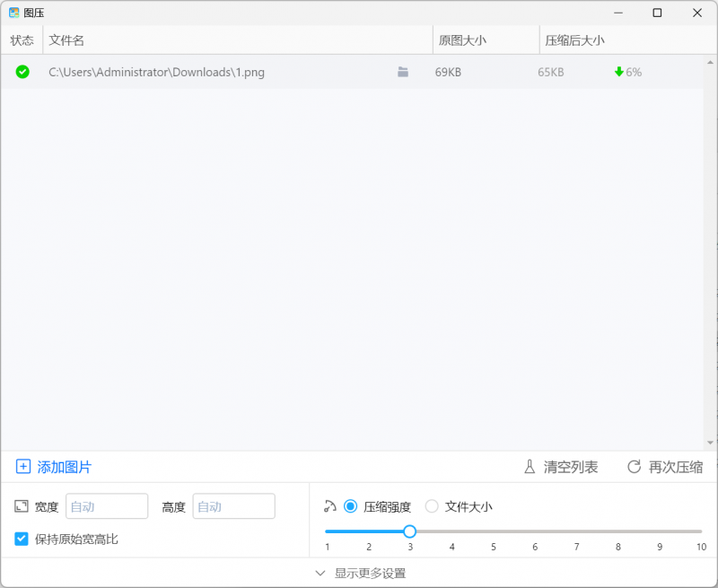Click the green success status icon
Image resolution: width=718 pixels, height=588 pixels.
22,72
